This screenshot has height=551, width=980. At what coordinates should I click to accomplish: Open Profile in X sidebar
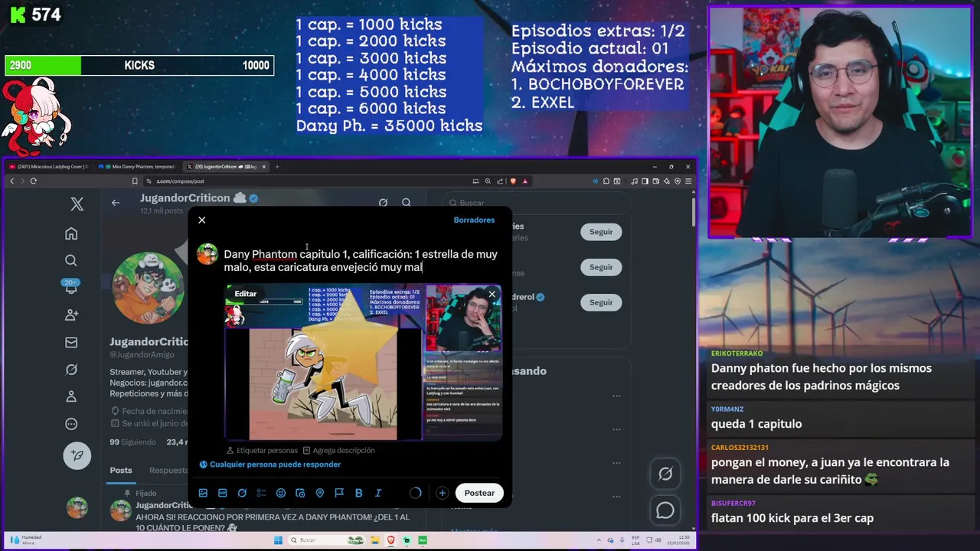pos(71,396)
